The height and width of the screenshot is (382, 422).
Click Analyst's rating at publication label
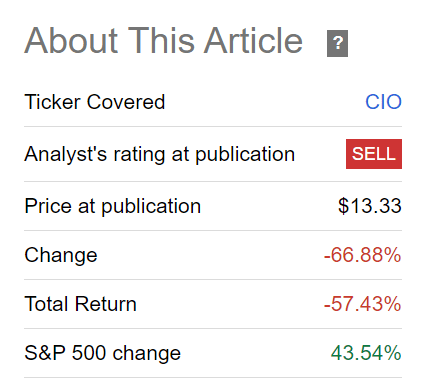160,155
